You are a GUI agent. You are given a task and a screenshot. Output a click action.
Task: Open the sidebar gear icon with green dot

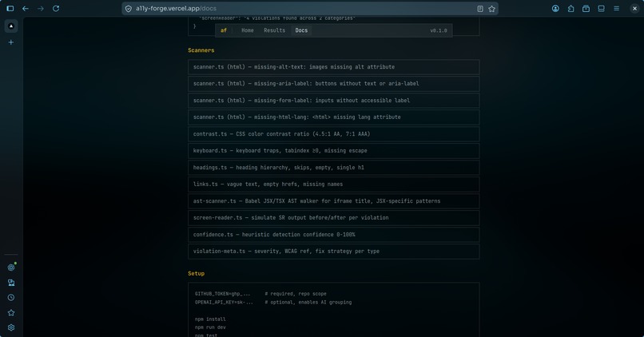pos(11,268)
